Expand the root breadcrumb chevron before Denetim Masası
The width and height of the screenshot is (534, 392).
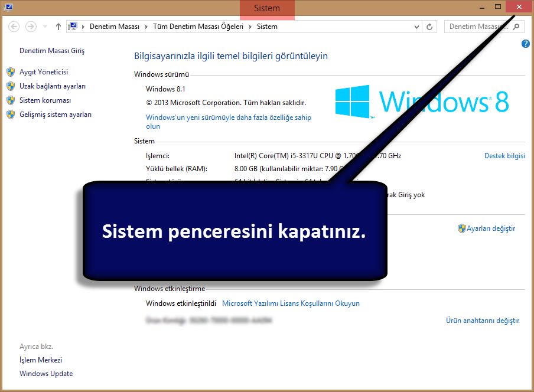83,27
